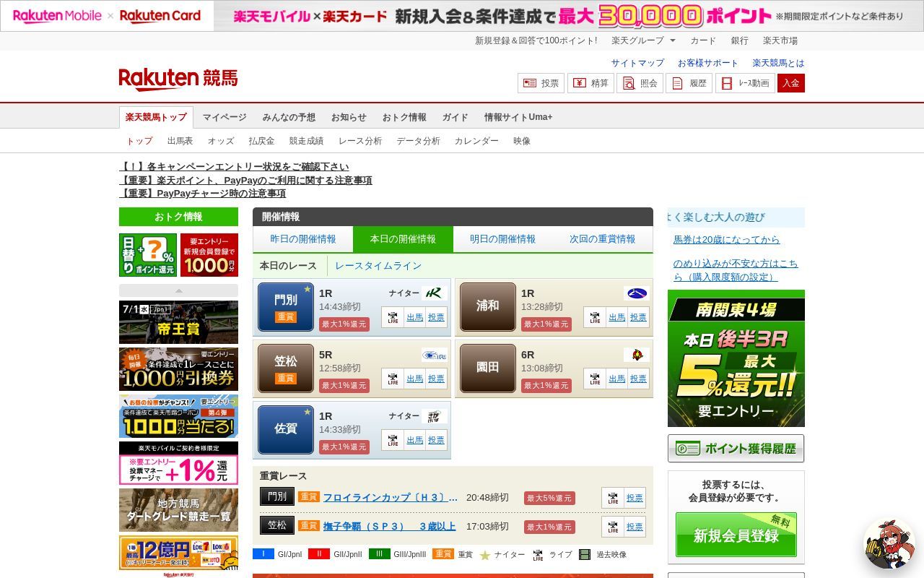Open PayPayチャージ時の注意事項 notice
The width and height of the screenshot is (924, 578).
pyautogui.click(x=203, y=193)
